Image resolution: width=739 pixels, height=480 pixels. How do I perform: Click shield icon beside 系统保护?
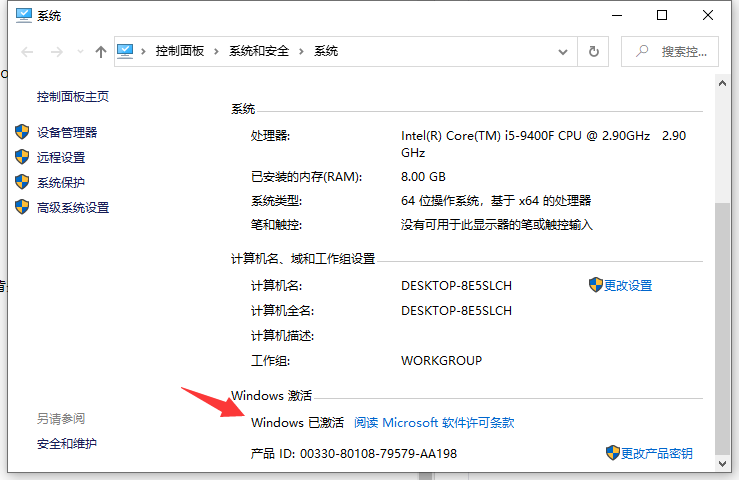pos(23,182)
